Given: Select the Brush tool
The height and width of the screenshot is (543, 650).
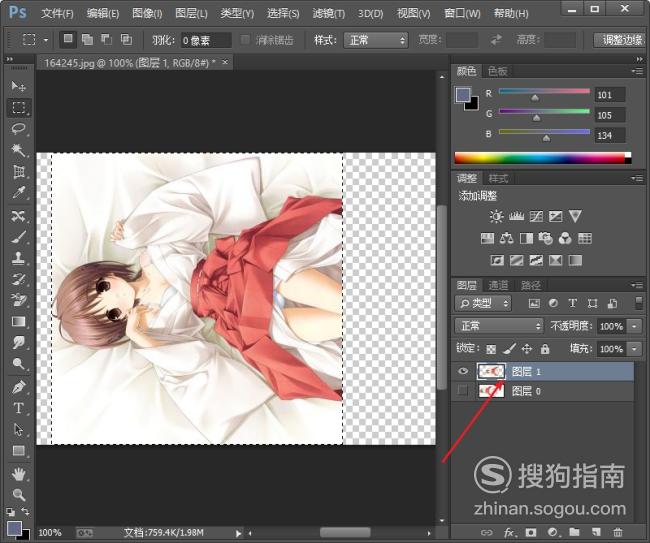Looking at the screenshot, I should point(18,237).
